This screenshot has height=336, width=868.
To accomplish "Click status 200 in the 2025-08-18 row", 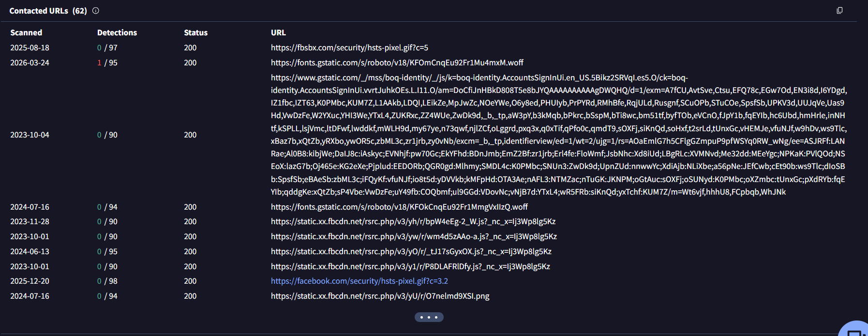I will [x=190, y=47].
